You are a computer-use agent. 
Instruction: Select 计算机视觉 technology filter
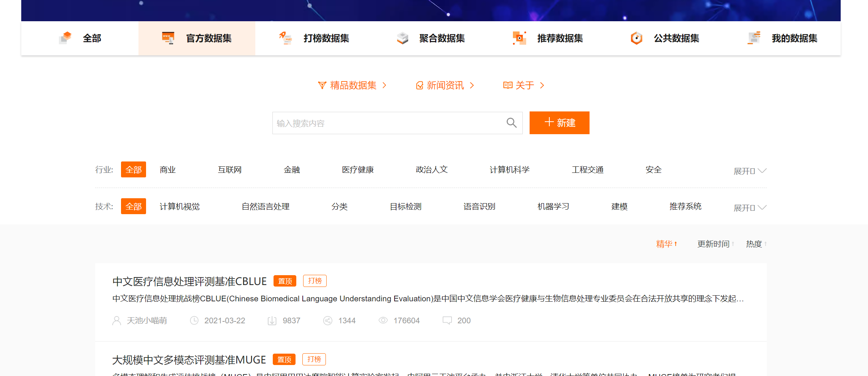click(x=179, y=207)
